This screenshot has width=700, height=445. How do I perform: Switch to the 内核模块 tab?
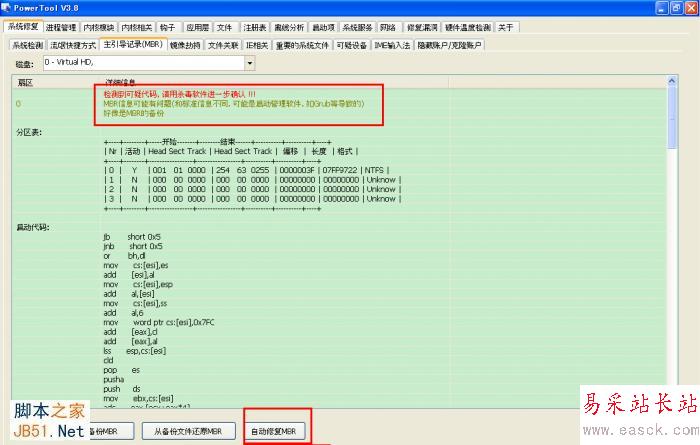[x=98, y=28]
